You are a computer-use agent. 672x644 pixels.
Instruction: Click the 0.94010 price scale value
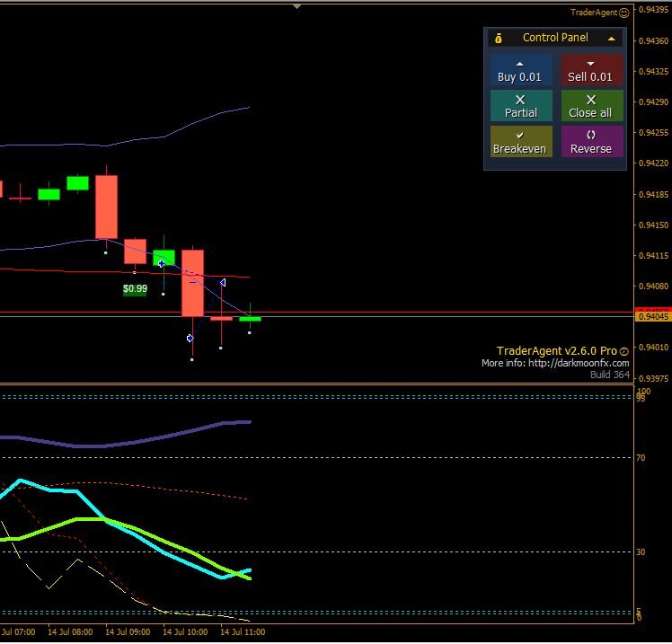point(653,347)
